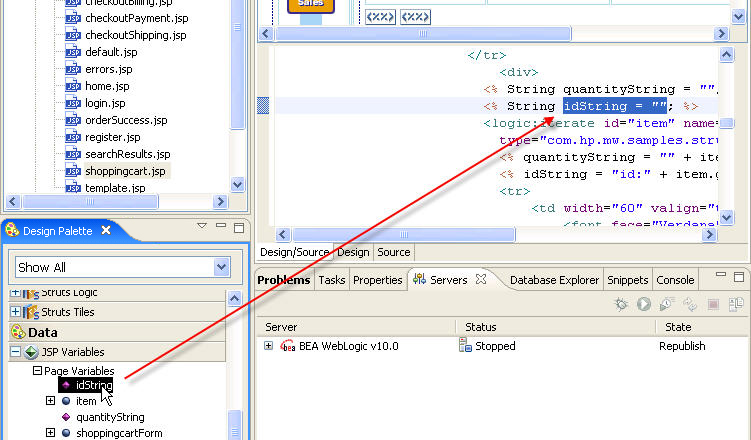Switch to the Design editor tab
751x440 pixels.
353,252
